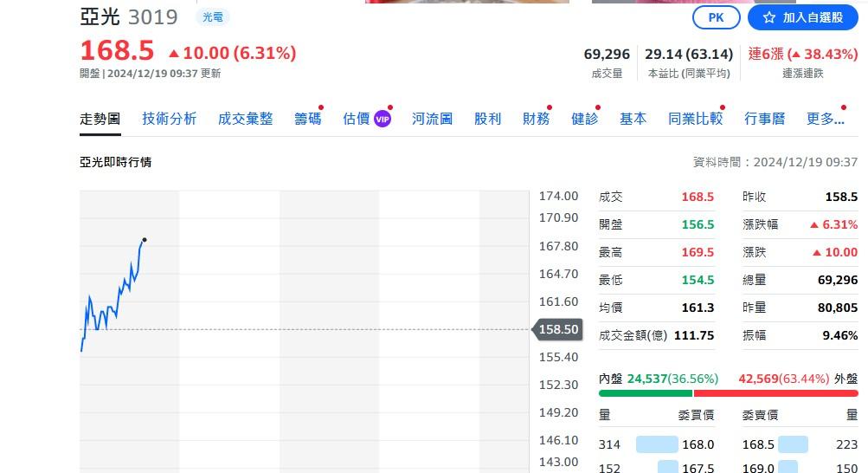868x473 pixels.
Task: Open the 行事曆 tab
Action: point(764,119)
